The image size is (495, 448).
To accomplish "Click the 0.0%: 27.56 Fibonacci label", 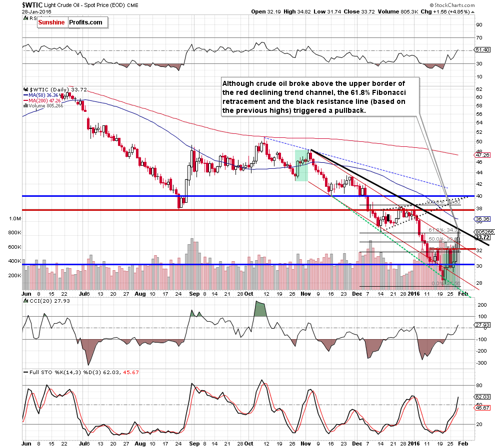I will coord(446,283).
